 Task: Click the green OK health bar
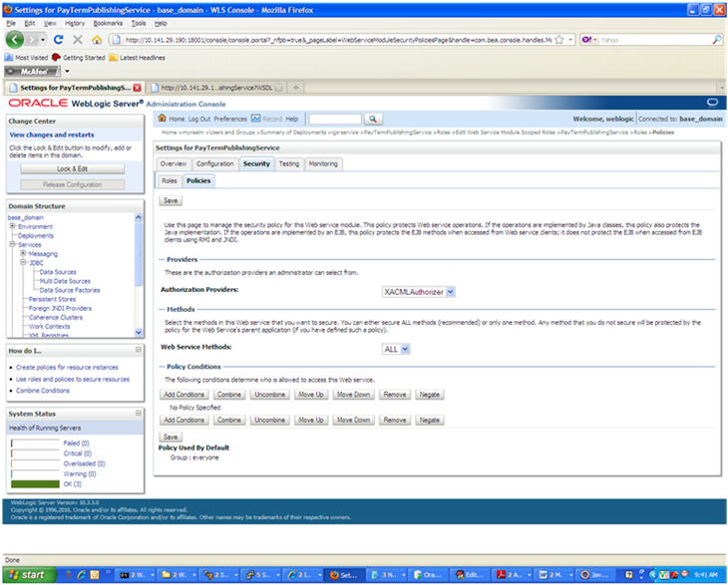(x=35, y=484)
